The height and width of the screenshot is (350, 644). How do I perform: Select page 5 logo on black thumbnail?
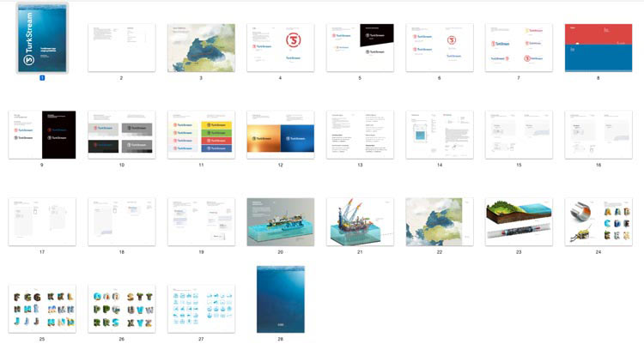coord(360,47)
